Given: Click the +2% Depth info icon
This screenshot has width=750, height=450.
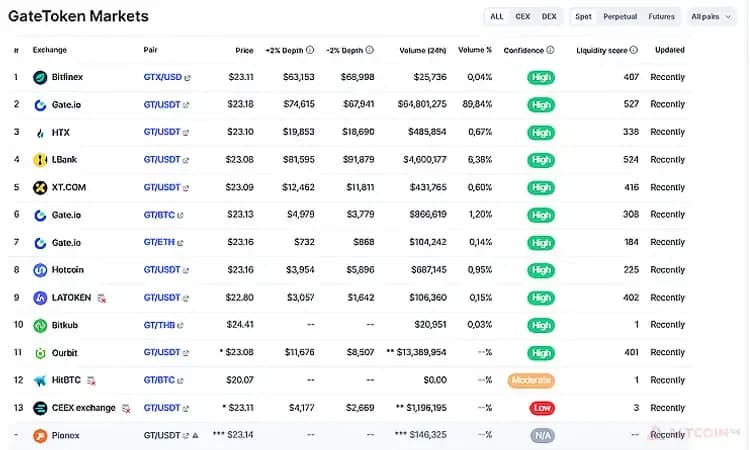Looking at the screenshot, I should pos(310,50).
